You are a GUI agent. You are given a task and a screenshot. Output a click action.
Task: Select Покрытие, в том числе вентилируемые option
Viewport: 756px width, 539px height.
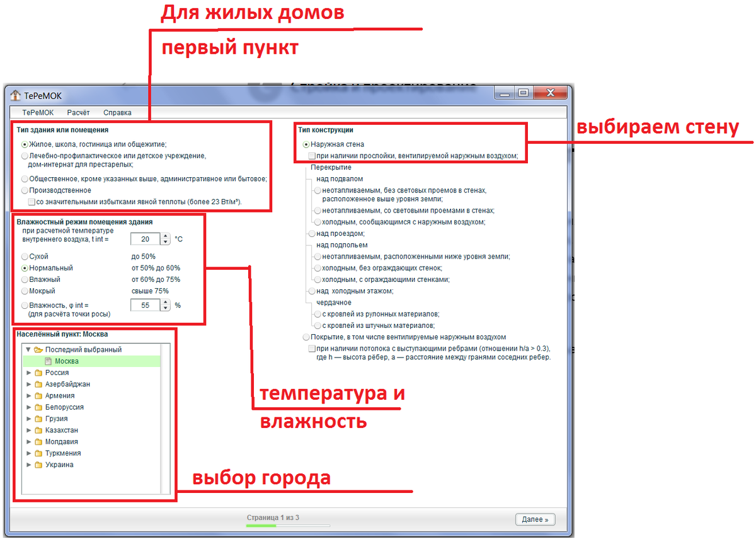[x=306, y=337]
